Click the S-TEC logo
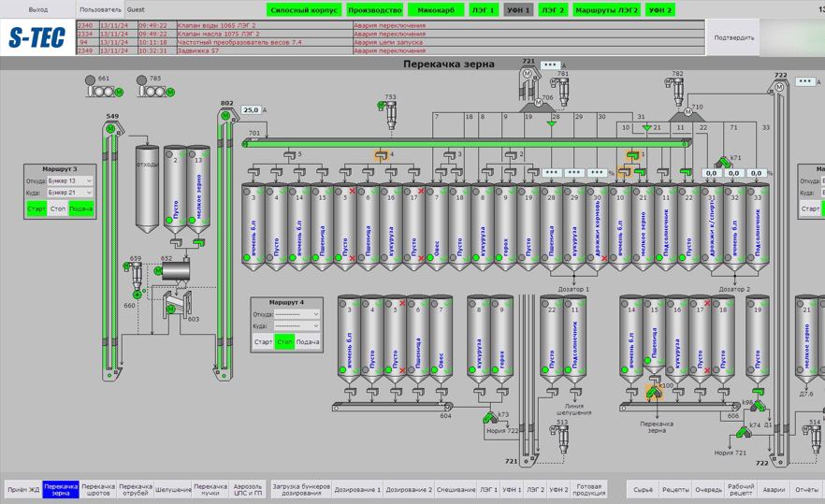 point(37,37)
